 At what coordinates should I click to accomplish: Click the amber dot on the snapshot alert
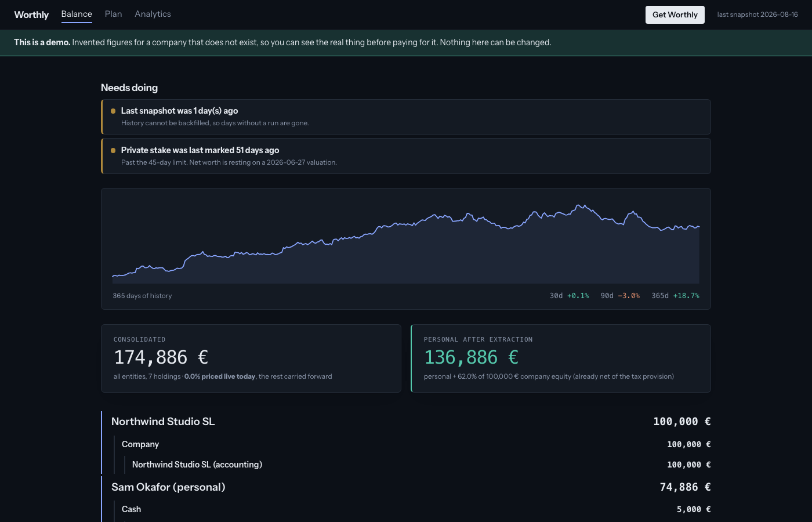coord(113,111)
